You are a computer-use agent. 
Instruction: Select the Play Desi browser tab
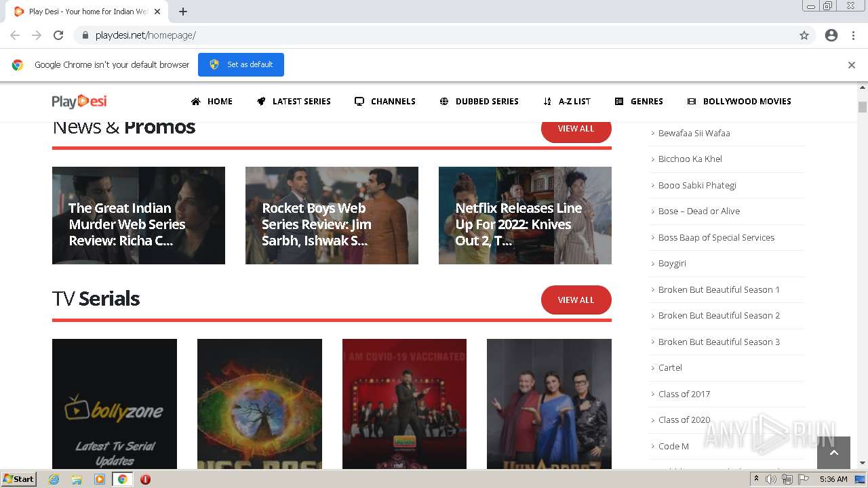(87, 12)
